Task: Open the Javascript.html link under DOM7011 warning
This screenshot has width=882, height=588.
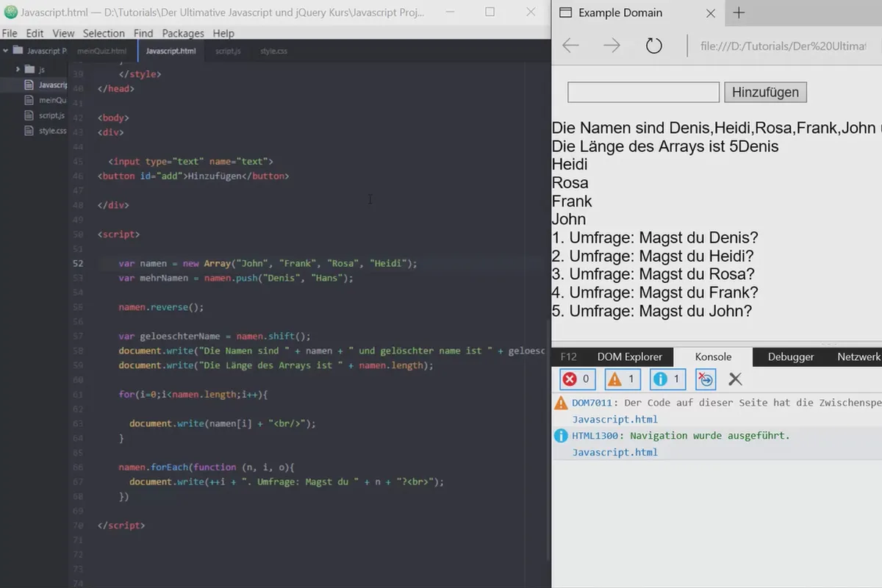Action: point(615,419)
